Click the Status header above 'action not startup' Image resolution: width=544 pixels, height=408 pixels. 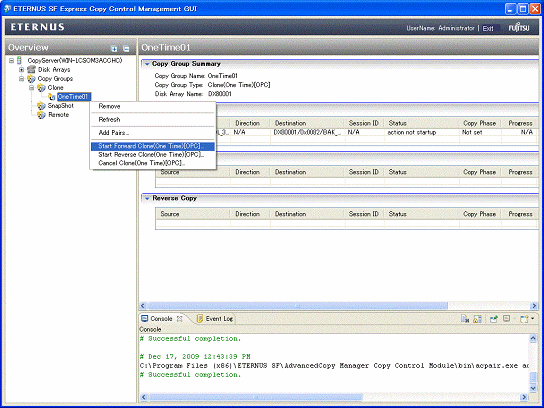(x=398, y=123)
